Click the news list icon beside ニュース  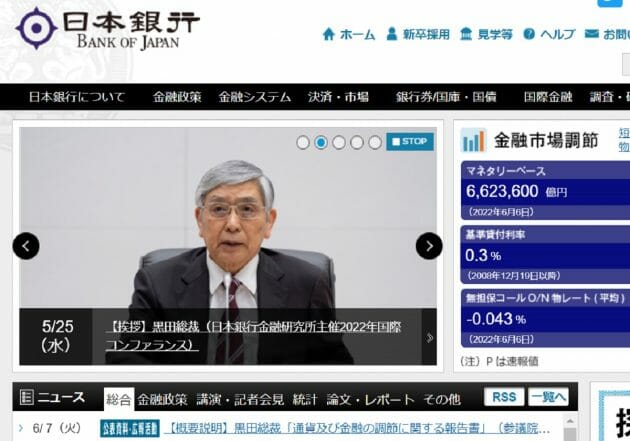(x=27, y=397)
